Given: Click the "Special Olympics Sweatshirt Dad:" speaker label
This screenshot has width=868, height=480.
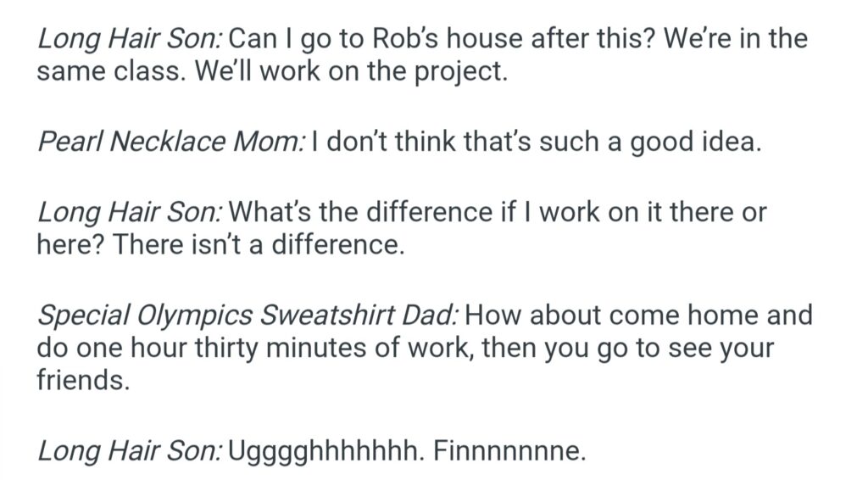Looking at the screenshot, I should click(248, 315).
